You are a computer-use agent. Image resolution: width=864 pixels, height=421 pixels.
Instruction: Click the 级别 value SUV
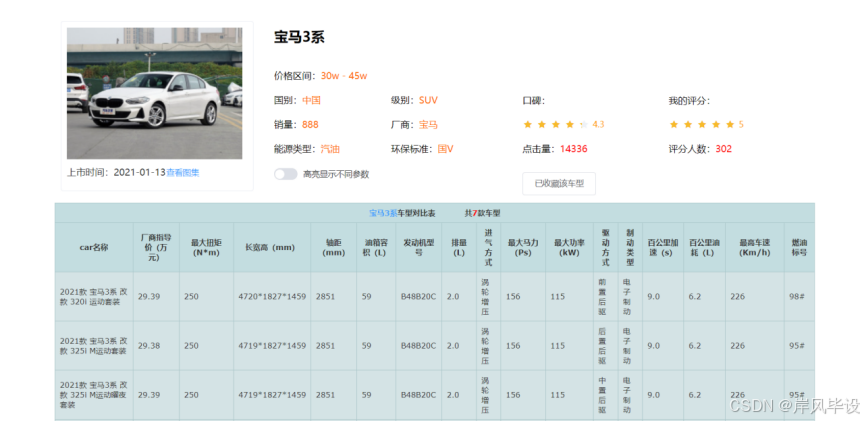point(428,100)
